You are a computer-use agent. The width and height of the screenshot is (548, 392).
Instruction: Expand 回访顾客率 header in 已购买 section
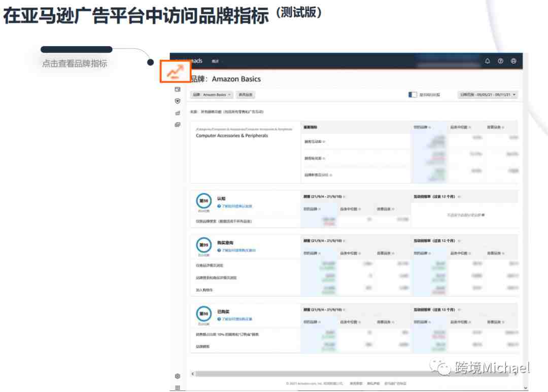pyautogui.click(x=437, y=310)
